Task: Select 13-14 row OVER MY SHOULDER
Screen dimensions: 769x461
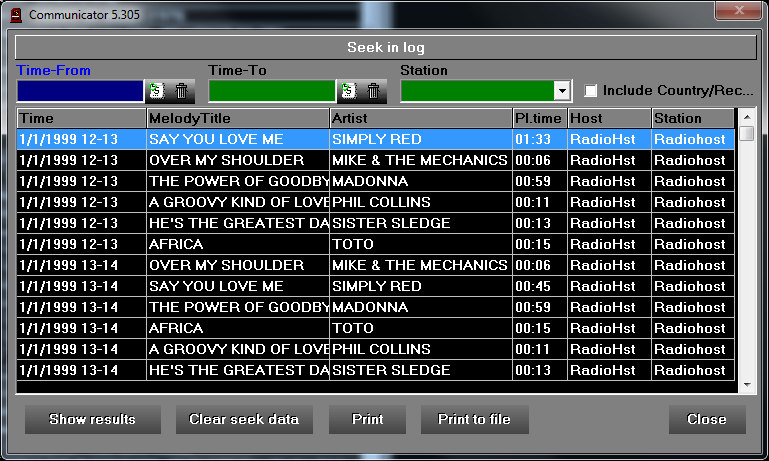Action: (x=376, y=265)
